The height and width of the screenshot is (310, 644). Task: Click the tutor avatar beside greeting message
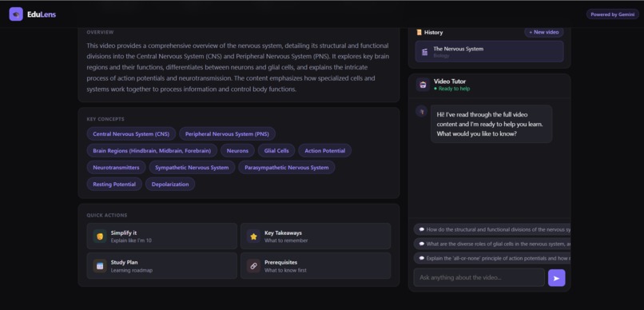tap(421, 111)
